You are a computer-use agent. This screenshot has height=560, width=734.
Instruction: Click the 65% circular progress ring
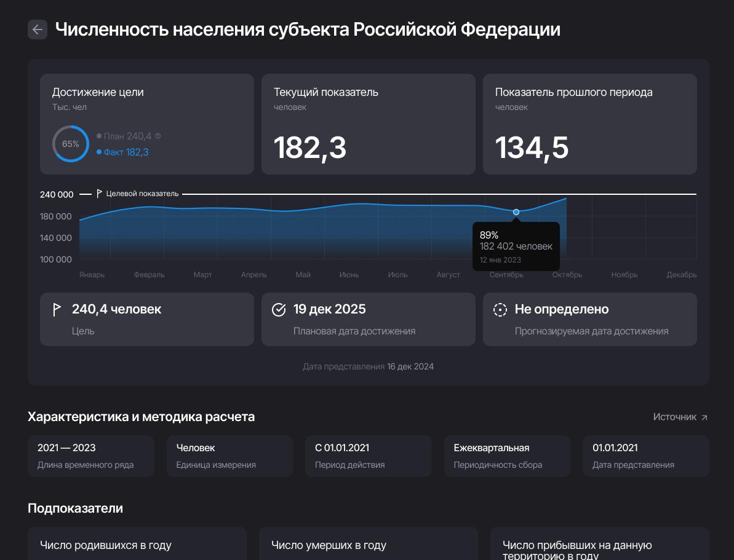pyautogui.click(x=71, y=144)
